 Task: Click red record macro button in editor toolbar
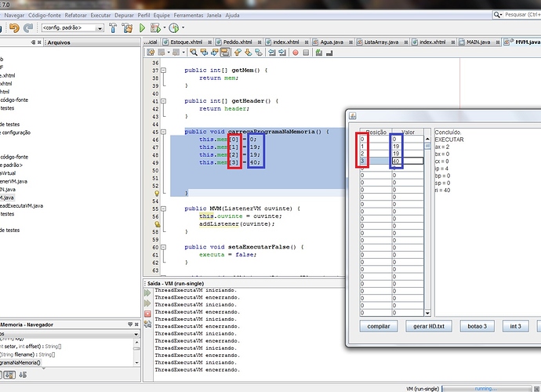click(296, 53)
